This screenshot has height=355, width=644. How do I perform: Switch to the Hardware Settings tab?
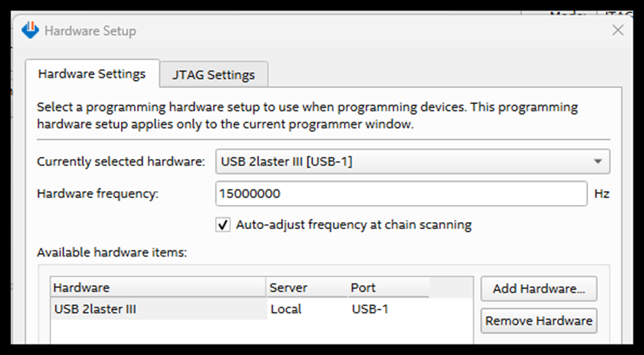click(x=92, y=74)
